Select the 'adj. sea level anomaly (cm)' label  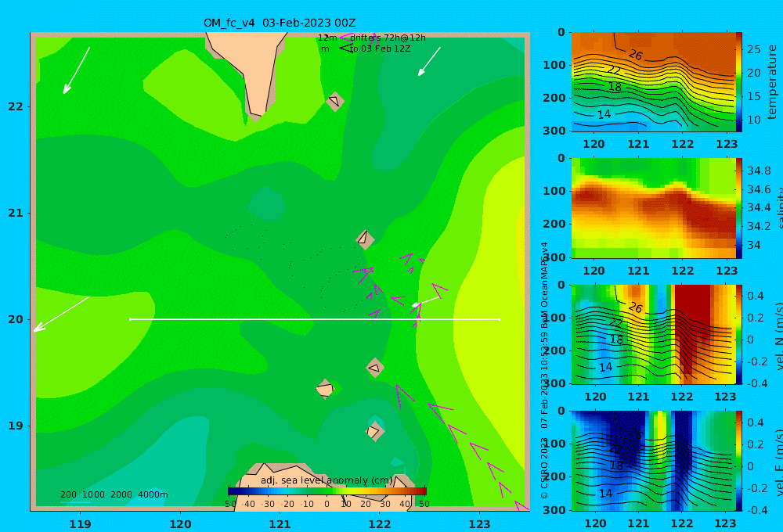[327, 480]
